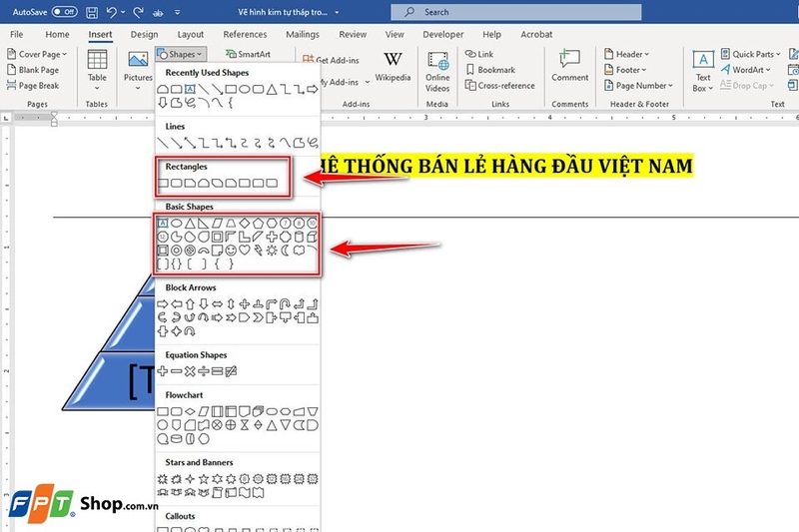This screenshot has width=799, height=532.
Task: Select the multiplication sign in Equation Shapes
Action: coord(190,371)
